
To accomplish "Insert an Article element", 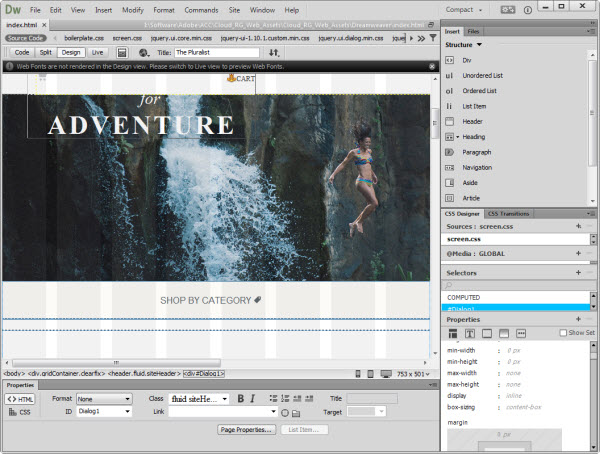I will [x=471, y=198].
